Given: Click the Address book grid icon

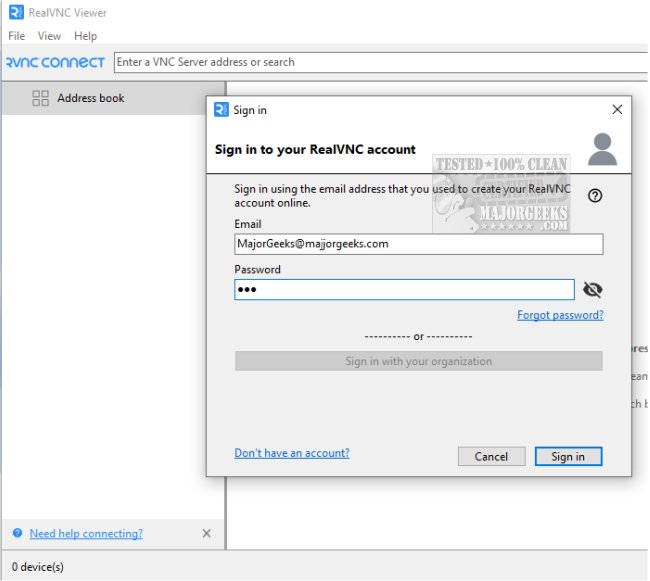Looking at the screenshot, I should click(x=40, y=98).
